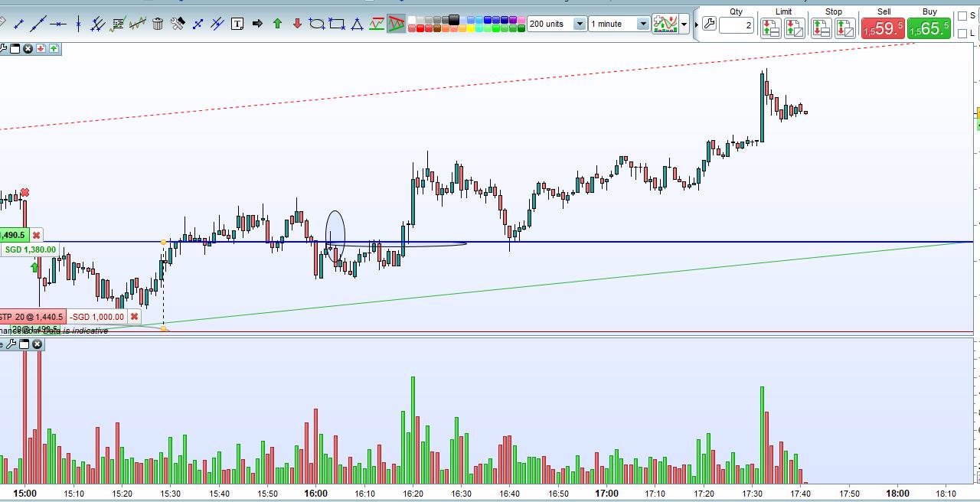Expand the indicators button dropdown arrow

tap(684, 24)
